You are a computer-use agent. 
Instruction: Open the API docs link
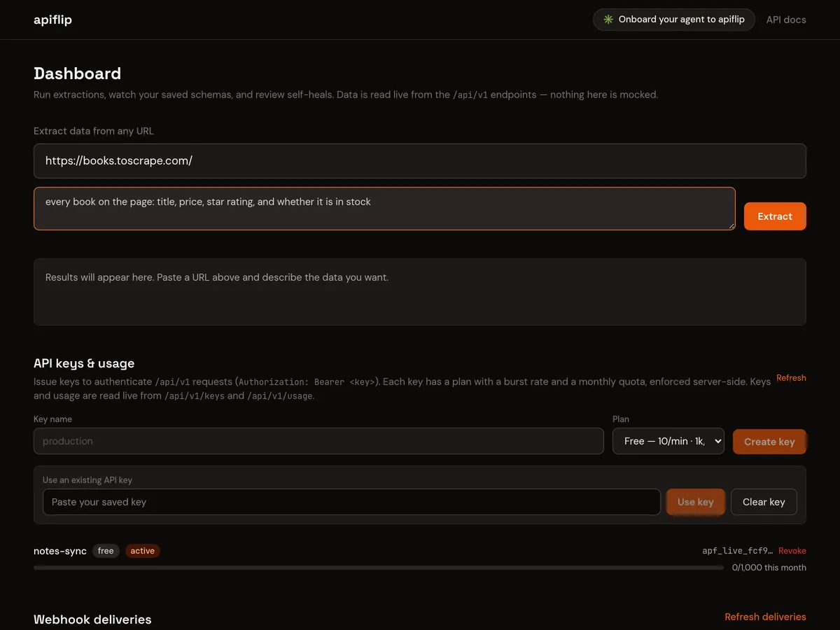(x=786, y=20)
